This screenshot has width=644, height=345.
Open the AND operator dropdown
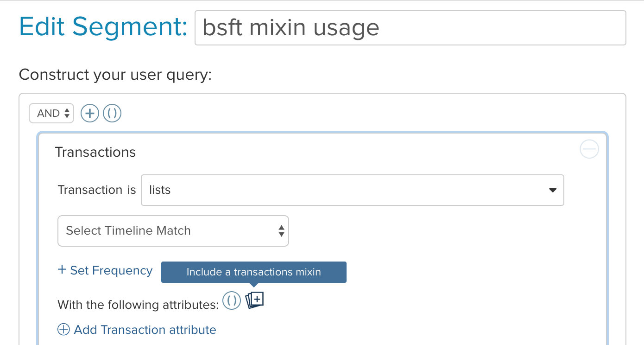(51, 113)
